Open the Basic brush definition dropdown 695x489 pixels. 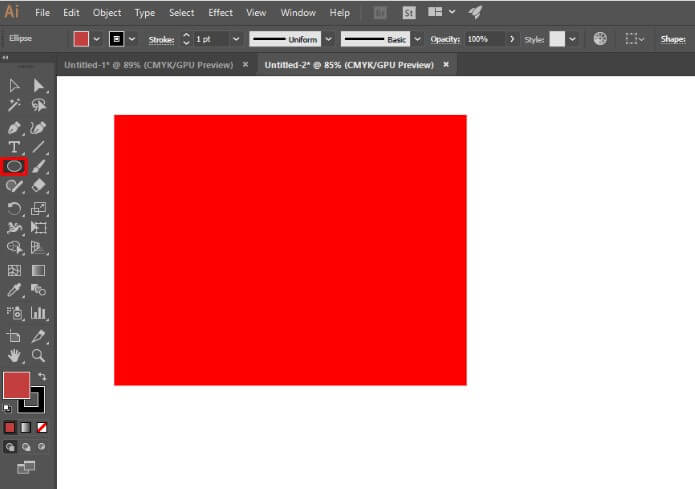pyautogui.click(x=417, y=39)
